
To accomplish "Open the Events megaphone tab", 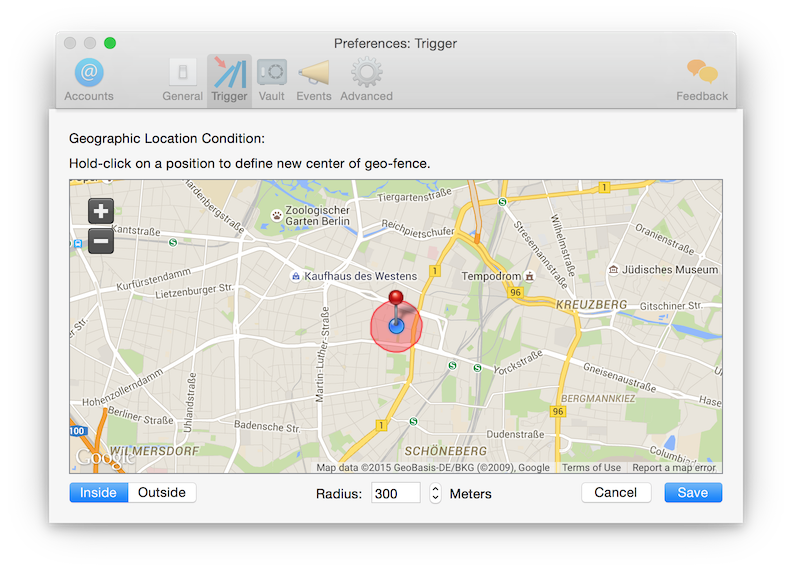I will pyautogui.click(x=314, y=80).
